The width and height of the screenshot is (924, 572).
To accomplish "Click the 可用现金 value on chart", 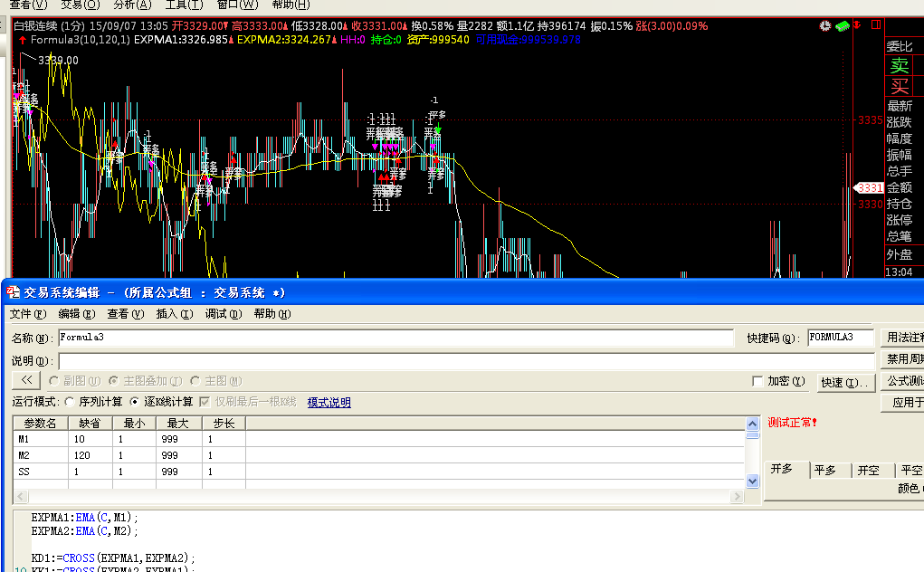I will [528, 40].
